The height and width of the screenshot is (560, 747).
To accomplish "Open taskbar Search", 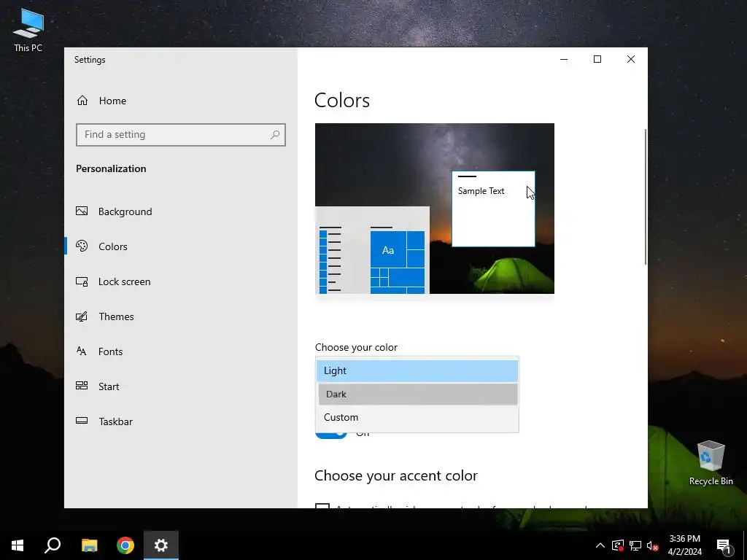I will point(53,545).
